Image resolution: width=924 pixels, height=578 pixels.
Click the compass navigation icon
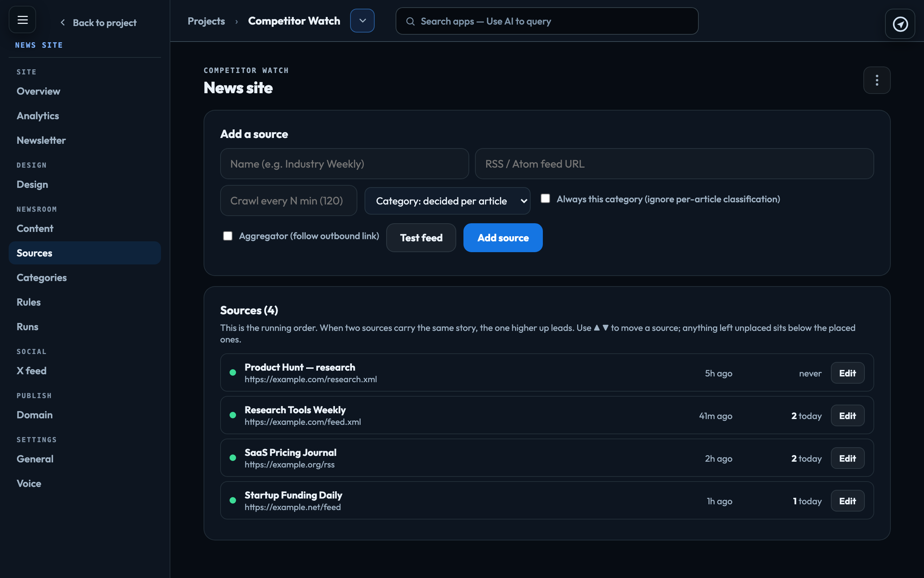click(900, 24)
